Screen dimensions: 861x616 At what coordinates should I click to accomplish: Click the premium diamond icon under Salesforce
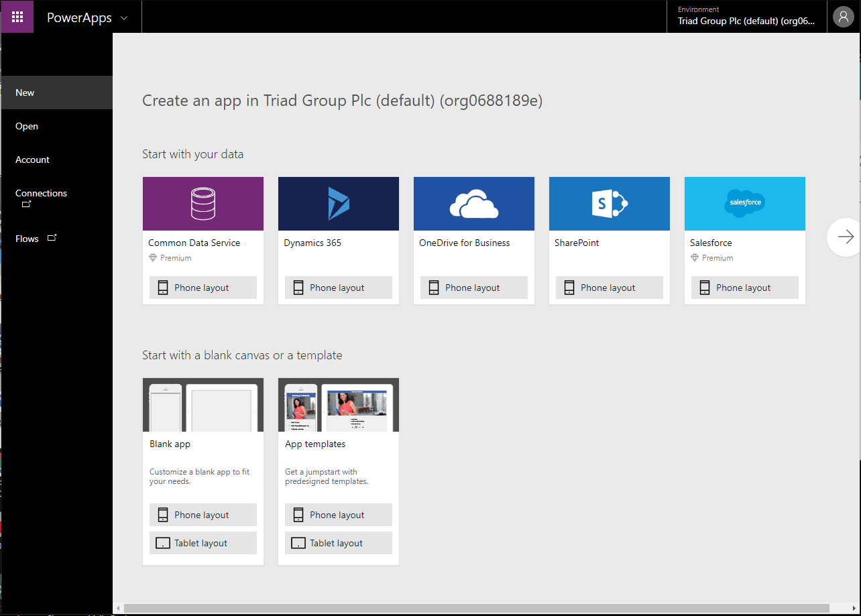[694, 258]
